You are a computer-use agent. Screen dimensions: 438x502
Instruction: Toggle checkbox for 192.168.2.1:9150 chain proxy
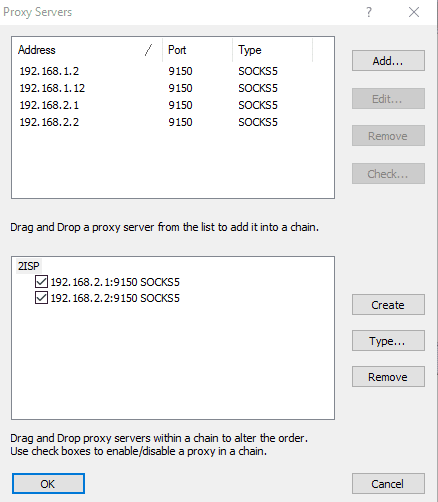click(x=41, y=282)
